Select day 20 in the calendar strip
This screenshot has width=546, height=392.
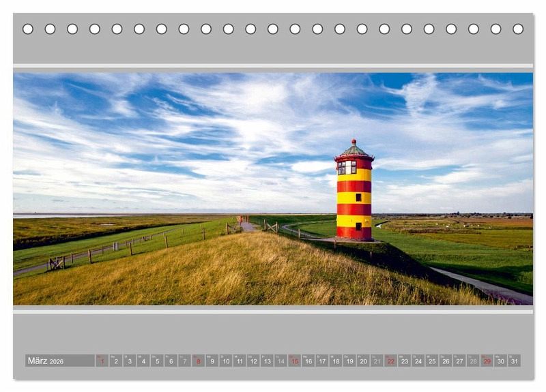click(363, 361)
